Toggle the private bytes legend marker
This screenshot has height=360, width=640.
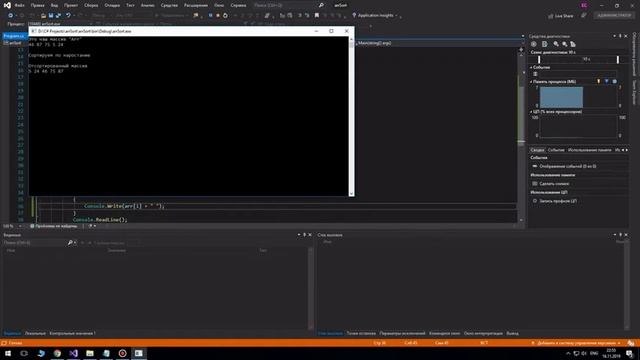coord(615,82)
